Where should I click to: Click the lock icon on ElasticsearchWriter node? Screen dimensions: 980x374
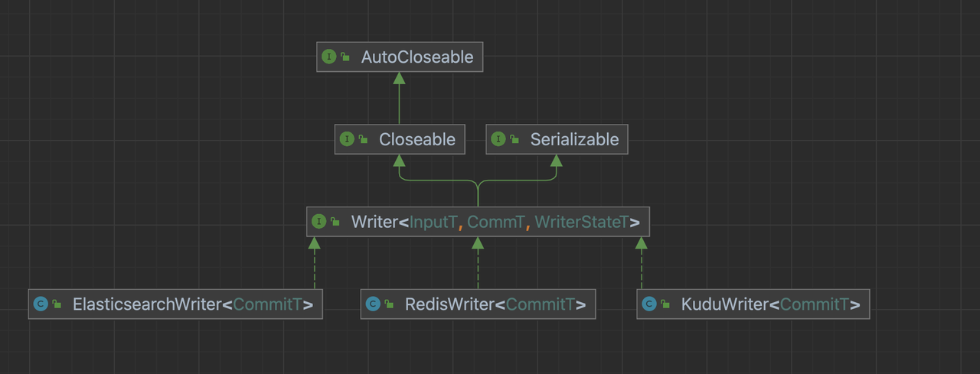tap(57, 304)
